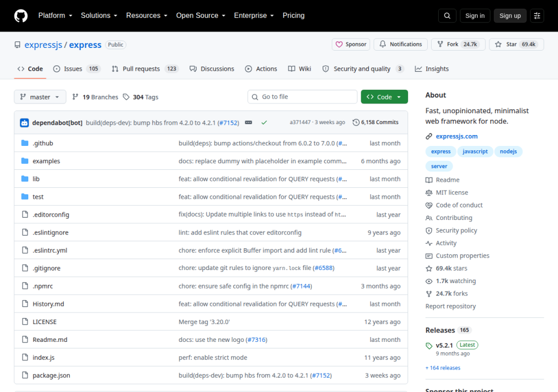Open the master branch dropdown
This screenshot has width=558, height=392.
(40, 97)
